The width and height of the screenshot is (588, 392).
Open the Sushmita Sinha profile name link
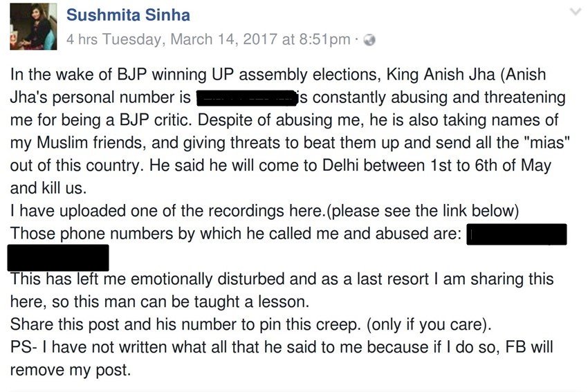[x=128, y=15]
